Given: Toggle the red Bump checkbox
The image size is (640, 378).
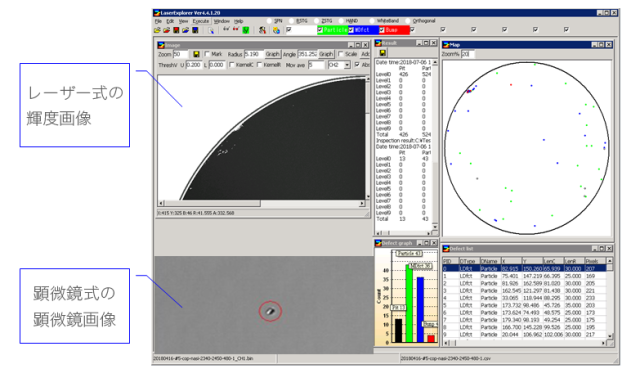Looking at the screenshot, I should click(382, 30).
